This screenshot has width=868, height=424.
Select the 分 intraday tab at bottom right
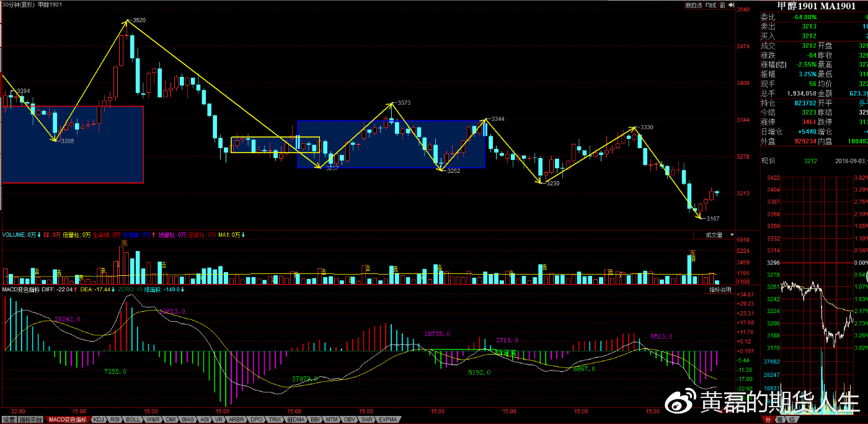point(768,420)
